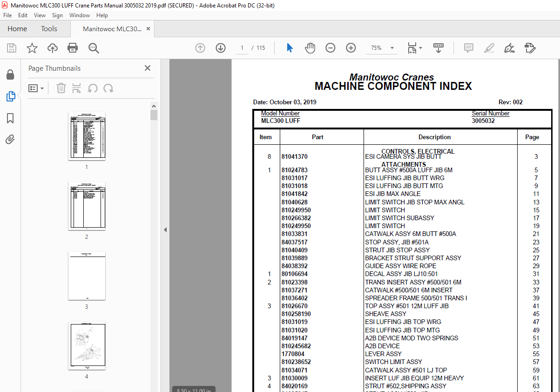The image size is (560, 392).
Task: Click description SHEAVE ASSY
Action: click(385, 314)
